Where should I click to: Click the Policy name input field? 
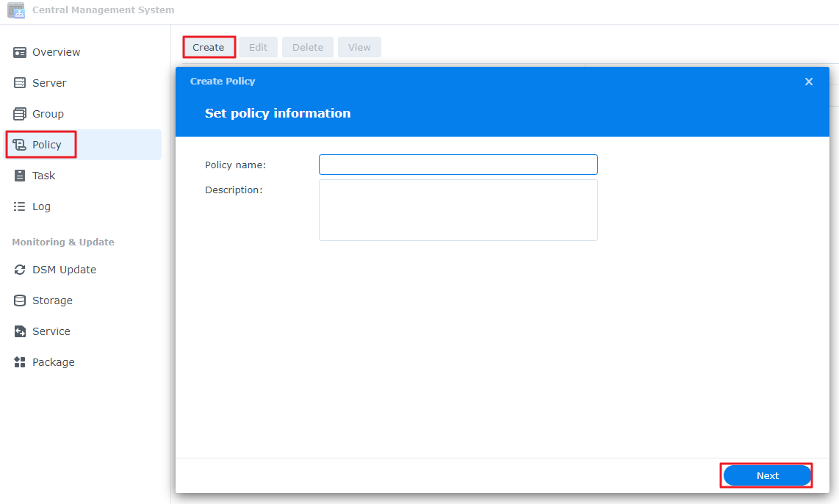tap(458, 164)
